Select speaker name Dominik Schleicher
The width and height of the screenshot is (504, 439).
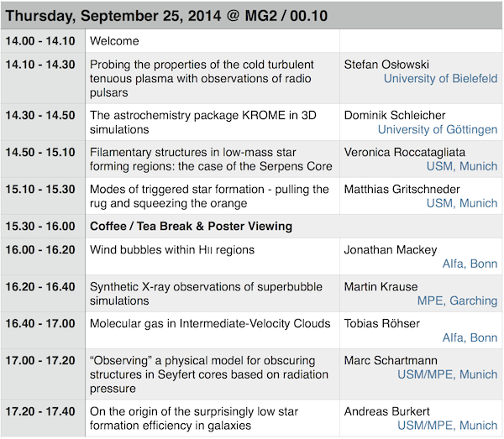point(395,115)
